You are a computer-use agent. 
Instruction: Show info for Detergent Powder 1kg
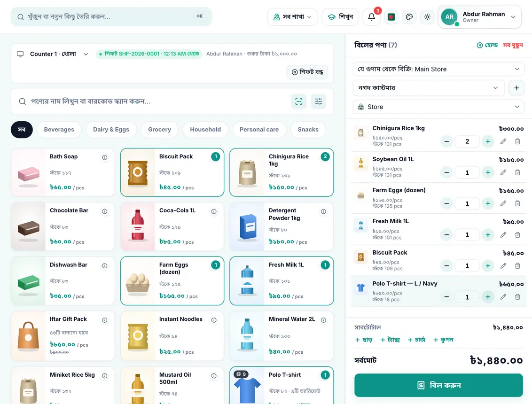pyautogui.click(x=324, y=211)
